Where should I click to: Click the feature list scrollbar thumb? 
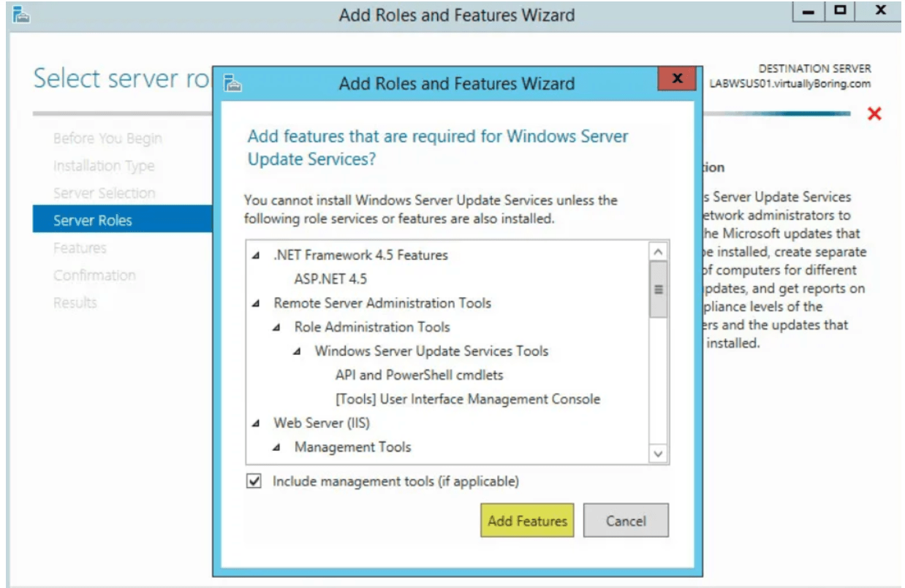pos(659,289)
